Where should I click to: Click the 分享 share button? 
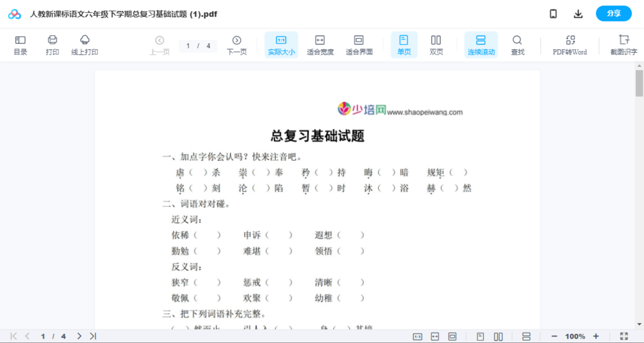(613, 13)
